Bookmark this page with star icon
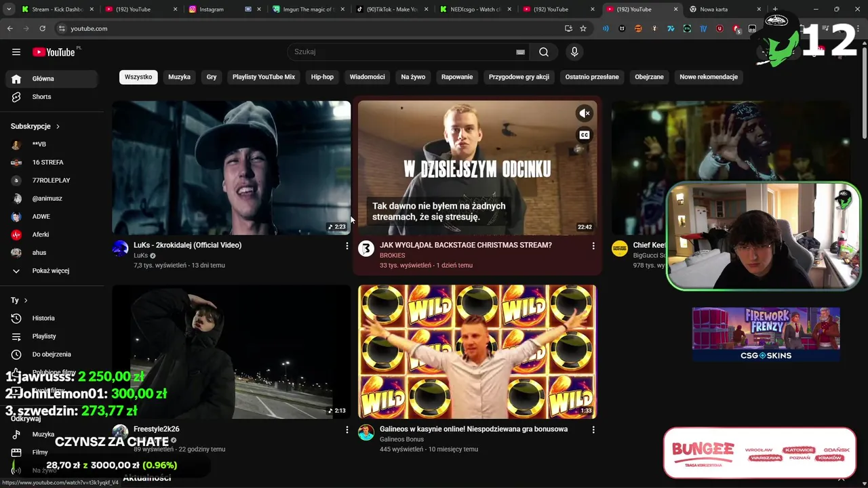Screen dimensions: 868x488 pyautogui.click(x=583, y=28)
